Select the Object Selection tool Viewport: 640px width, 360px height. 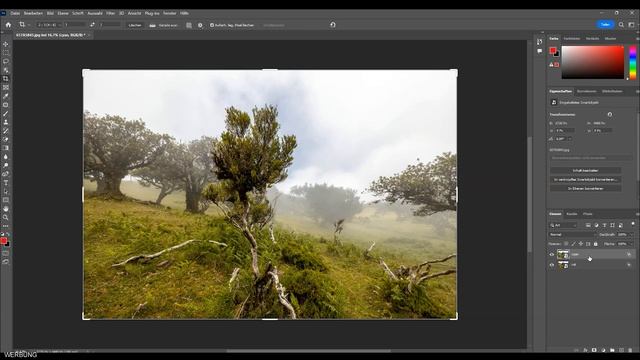point(6,70)
